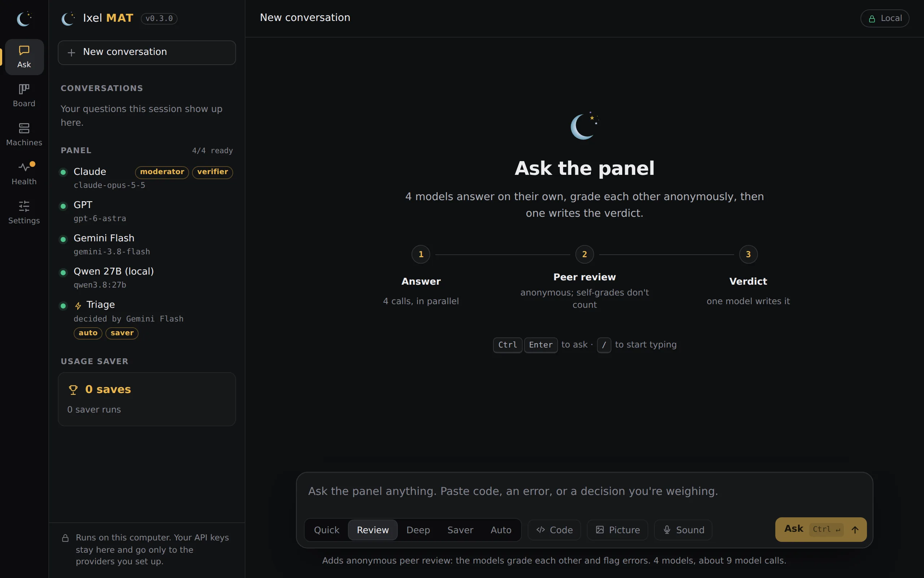Screen dimensions: 924x578
Task: Attach Code to the question
Action: [x=554, y=530]
